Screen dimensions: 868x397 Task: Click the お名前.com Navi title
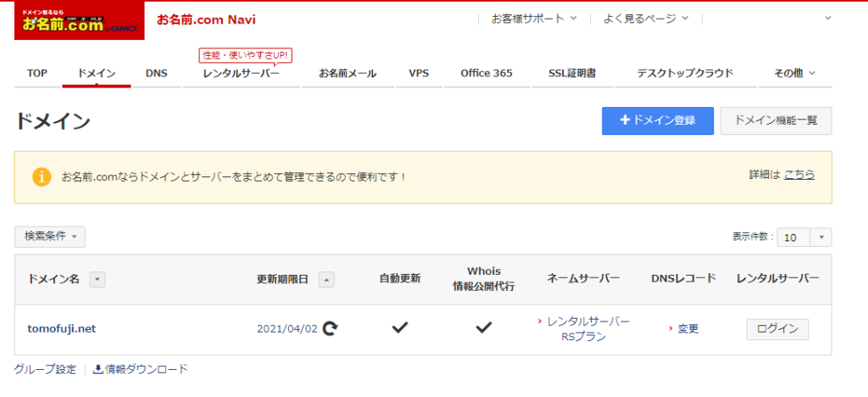click(x=207, y=20)
